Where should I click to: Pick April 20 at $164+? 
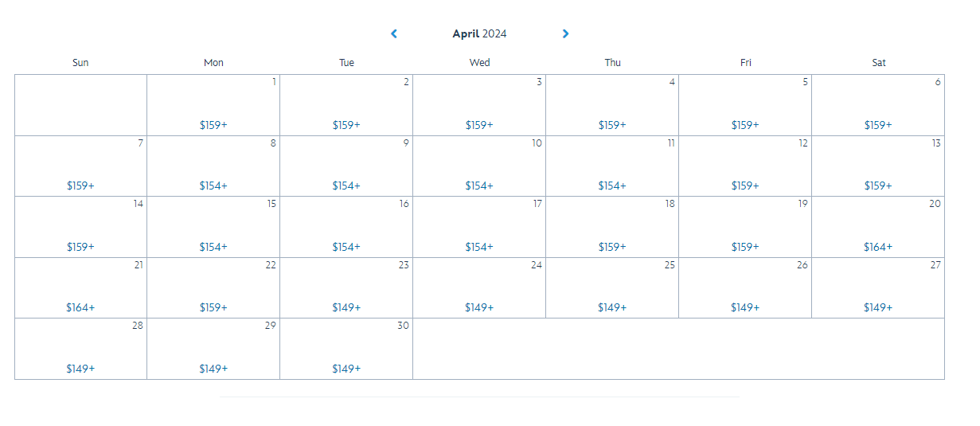click(x=878, y=227)
